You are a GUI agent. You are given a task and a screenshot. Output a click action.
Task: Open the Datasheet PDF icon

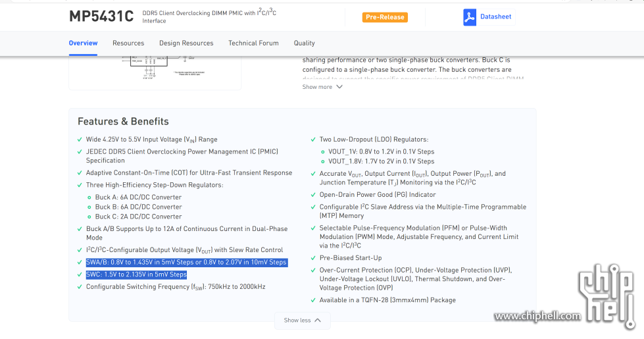click(470, 17)
